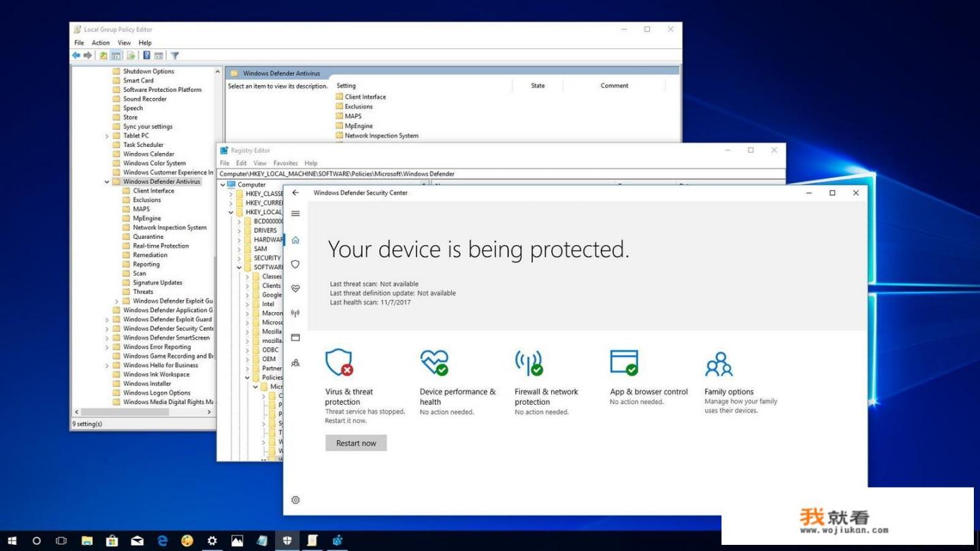Open View menu in Local Group Policy Editor

(x=124, y=43)
